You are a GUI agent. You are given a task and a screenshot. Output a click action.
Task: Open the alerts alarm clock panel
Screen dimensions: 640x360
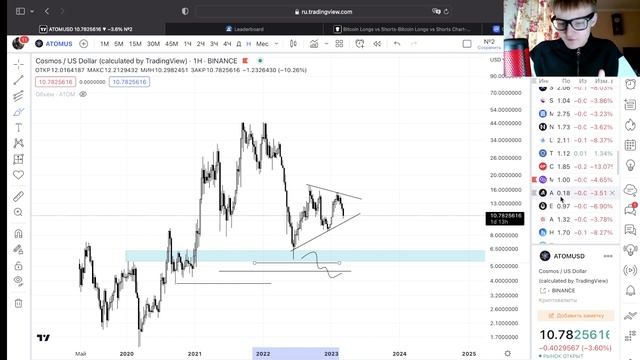631,84
